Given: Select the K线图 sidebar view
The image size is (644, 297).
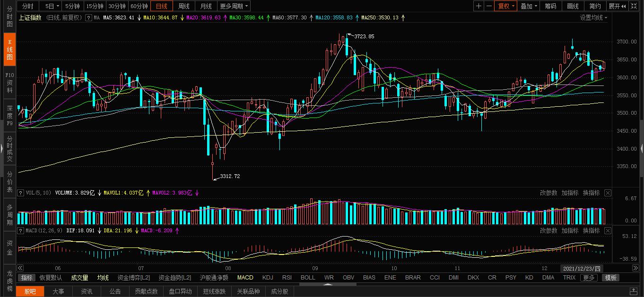Looking at the screenshot, I should (9, 49).
